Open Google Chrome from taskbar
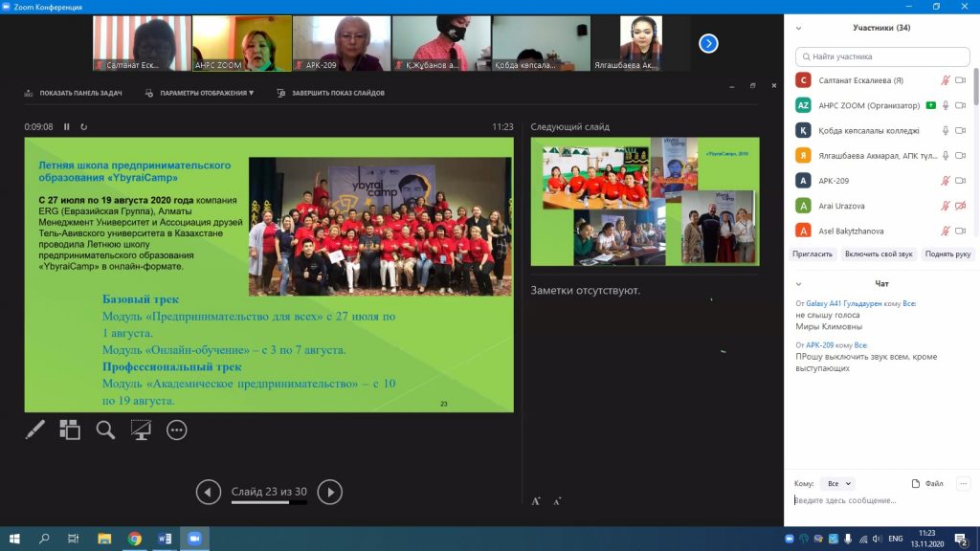The image size is (980, 551). (134, 539)
